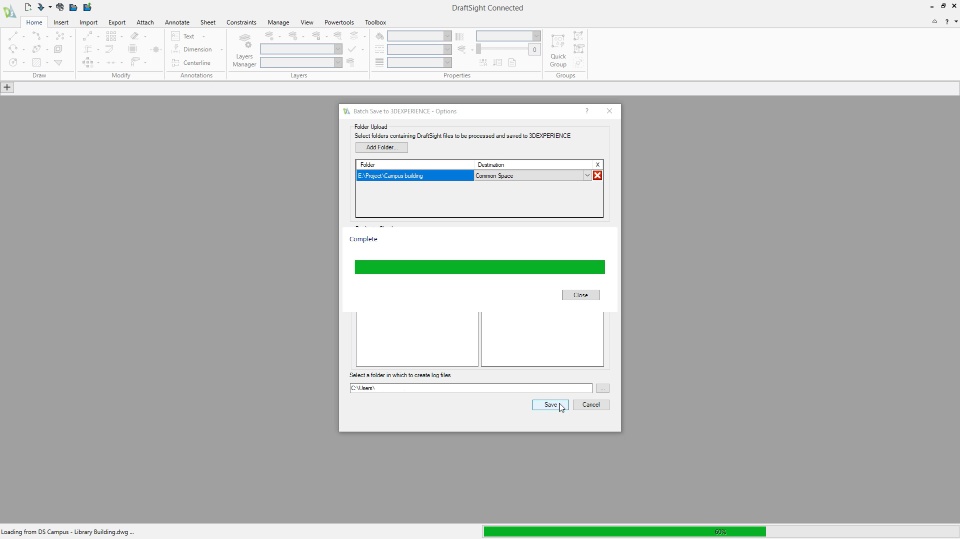Click the Add Folder button
This screenshot has height=539, width=960.
(381, 148)
